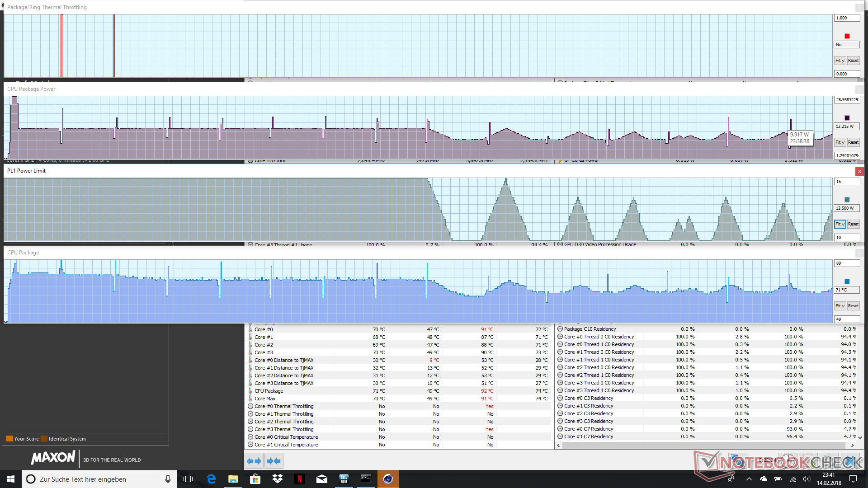Click the 1.000 max value field

tap(846, 18)
